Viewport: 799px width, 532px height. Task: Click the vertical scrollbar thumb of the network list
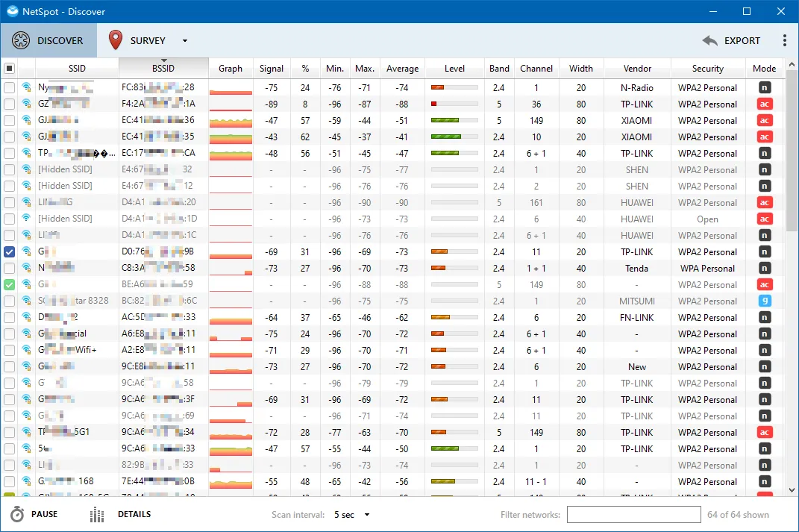pyautogui.click(x=792, y=151)
